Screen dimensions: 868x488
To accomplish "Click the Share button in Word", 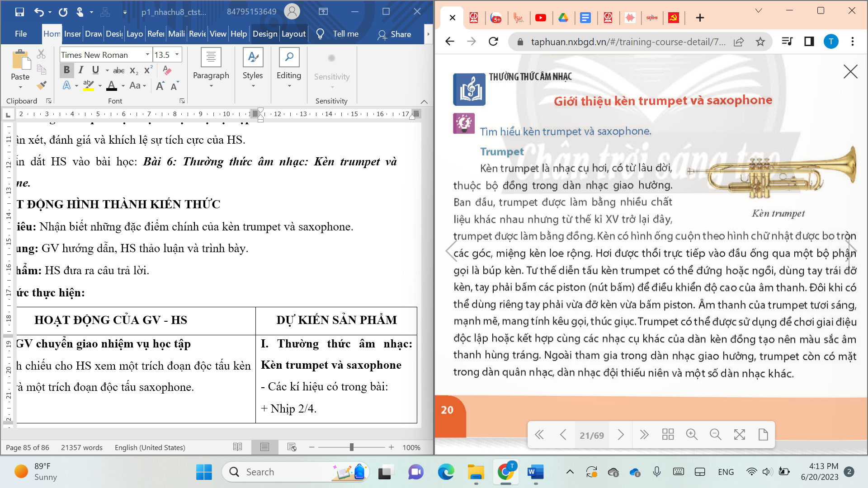I will (394, 34).
